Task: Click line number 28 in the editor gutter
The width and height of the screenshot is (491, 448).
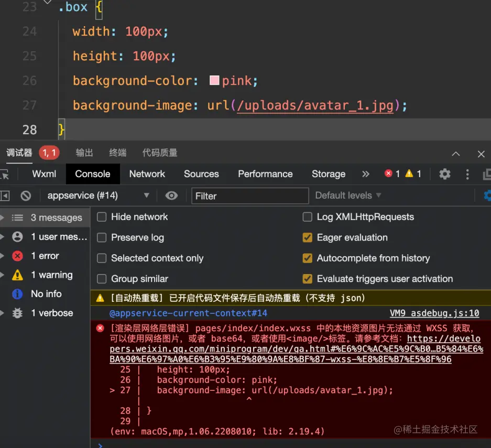Action: pos(30,130)
